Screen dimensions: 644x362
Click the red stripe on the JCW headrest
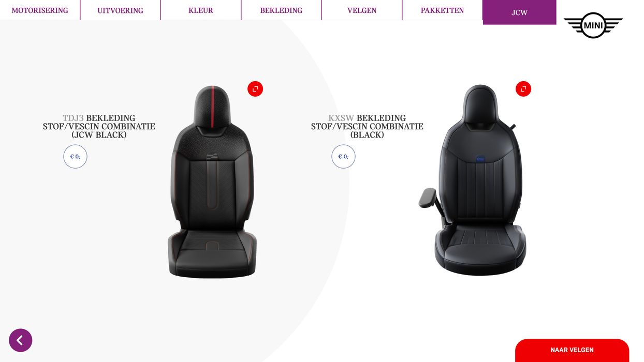[212, 107]
